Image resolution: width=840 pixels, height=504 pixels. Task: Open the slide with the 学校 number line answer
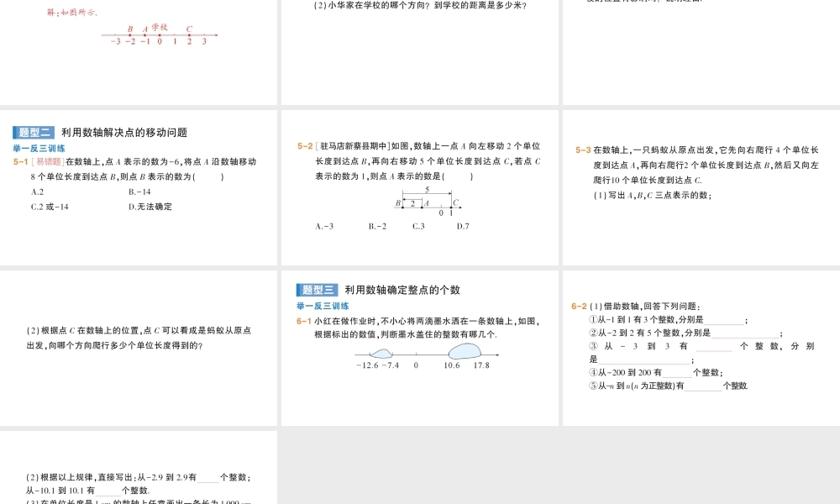(x=139, y=52)
